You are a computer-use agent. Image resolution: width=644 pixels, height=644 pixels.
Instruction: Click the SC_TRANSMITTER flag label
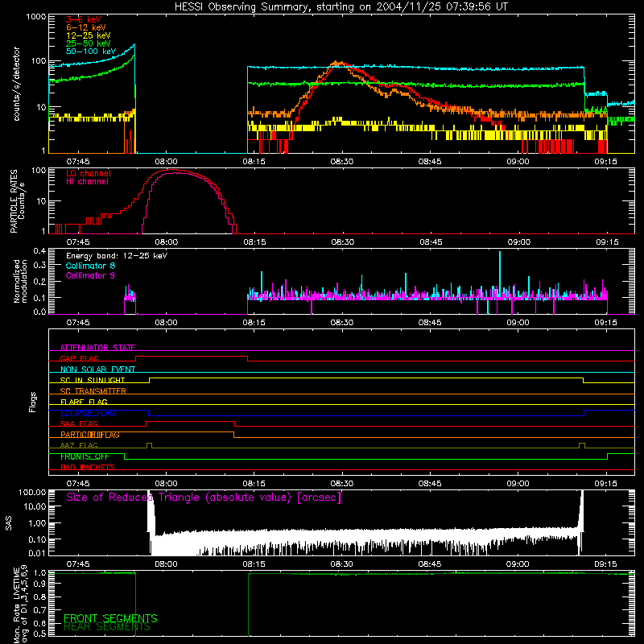pos(93,391)
